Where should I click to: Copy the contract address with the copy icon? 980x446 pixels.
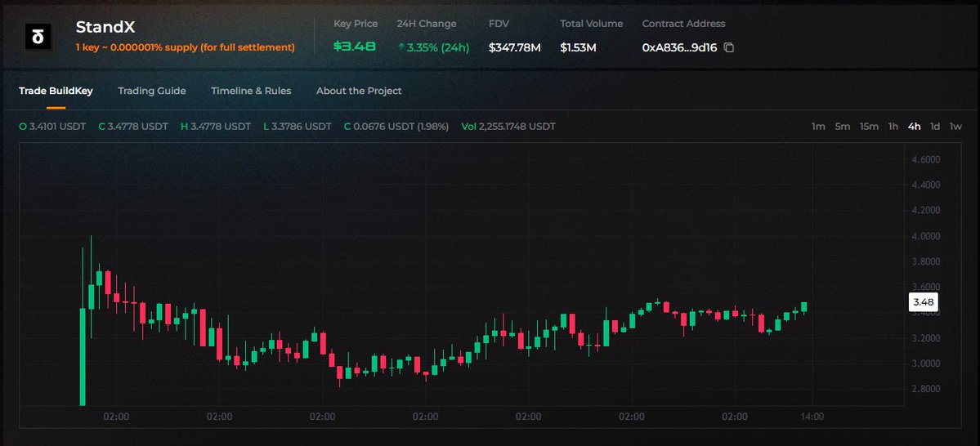click(x=729, y=47)
